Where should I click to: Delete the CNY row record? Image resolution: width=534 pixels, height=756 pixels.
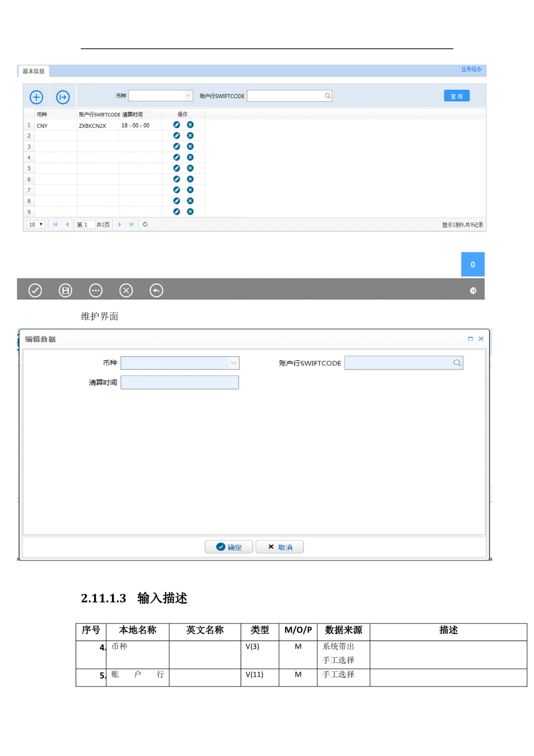[x=190, y=125]
